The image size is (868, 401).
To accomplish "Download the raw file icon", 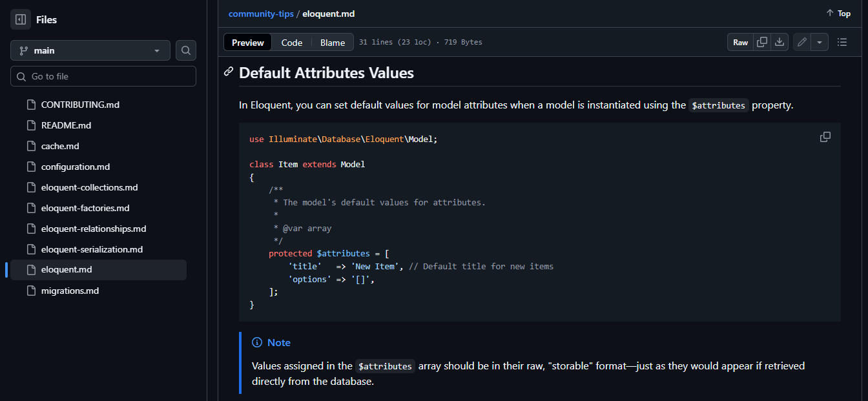I will (780, 42).
